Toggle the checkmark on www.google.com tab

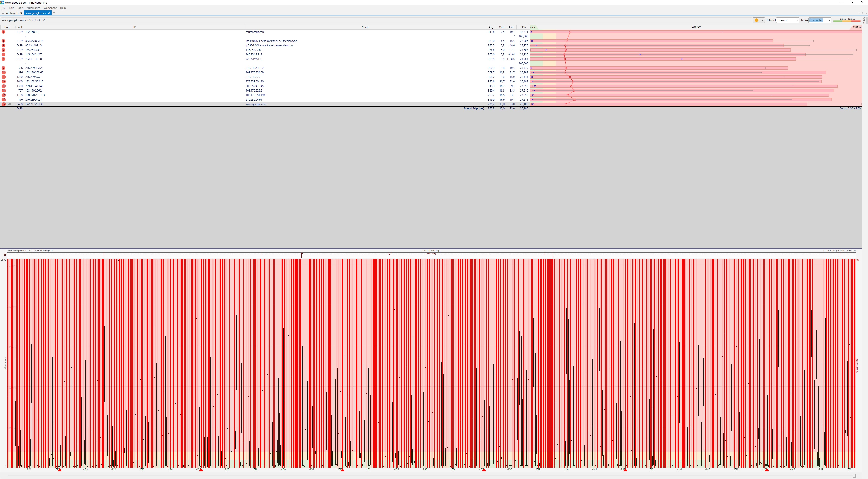[49, 13]
